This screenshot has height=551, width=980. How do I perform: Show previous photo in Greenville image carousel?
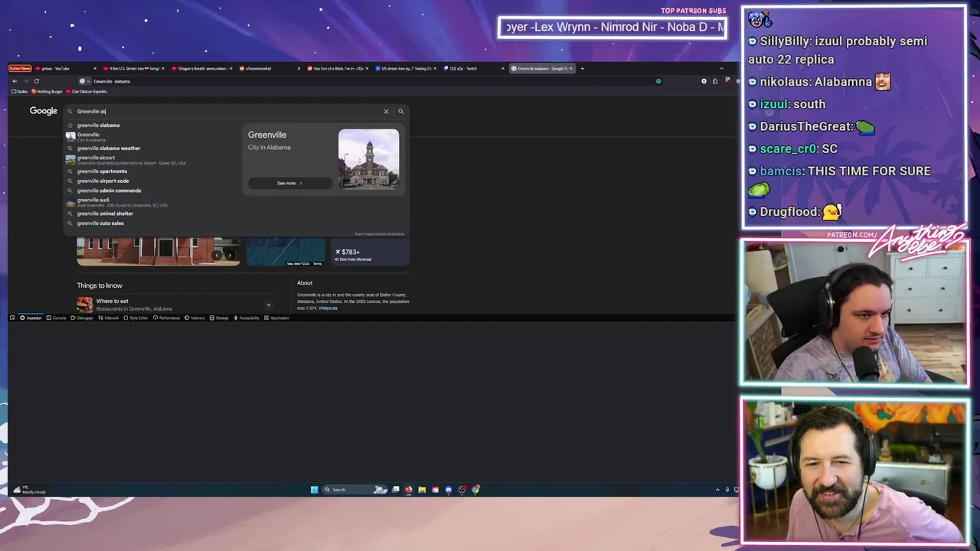[x=217, y=256]
